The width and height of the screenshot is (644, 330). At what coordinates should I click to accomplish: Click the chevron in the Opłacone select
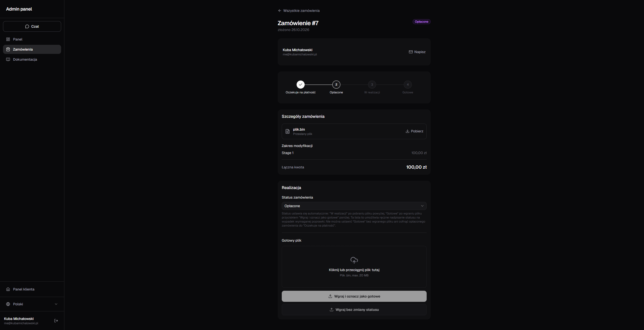(422, 206)
